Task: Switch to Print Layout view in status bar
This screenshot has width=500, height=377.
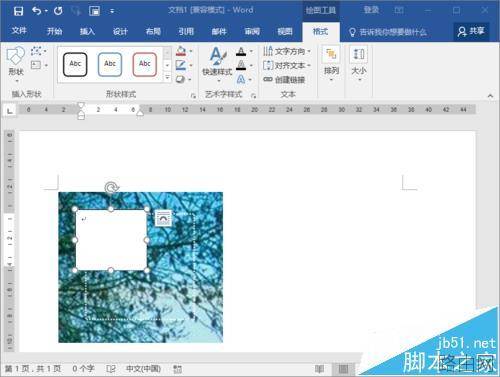Action: coord(343,369)
